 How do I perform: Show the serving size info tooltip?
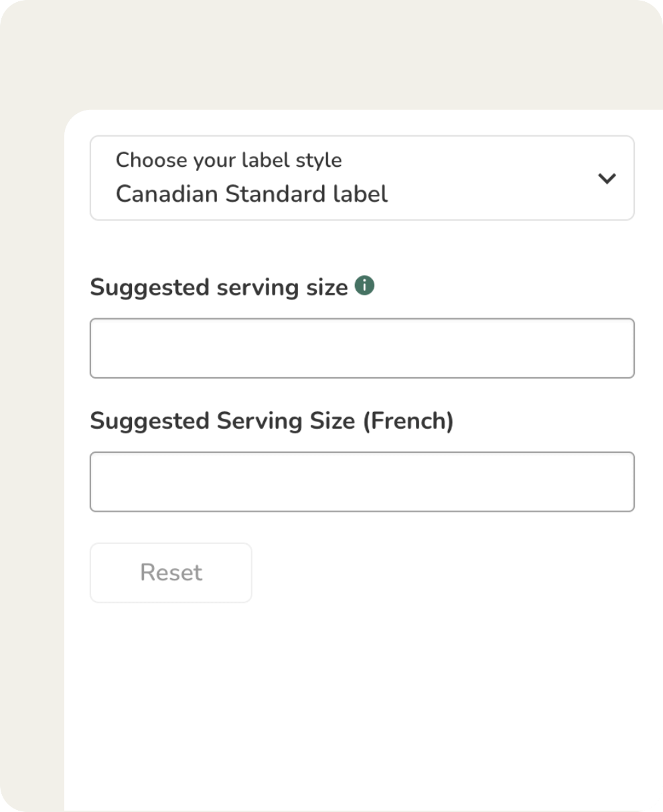364,286
